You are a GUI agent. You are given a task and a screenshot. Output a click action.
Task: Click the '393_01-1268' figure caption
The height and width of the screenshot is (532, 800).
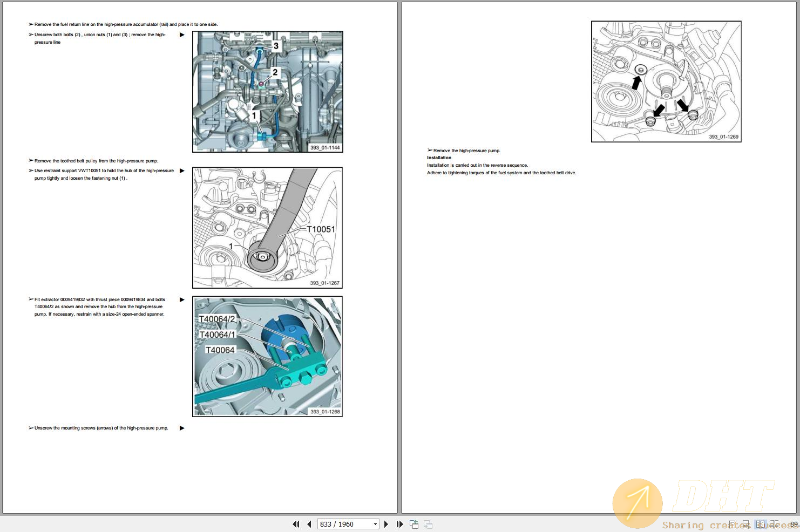[x=325, y=412]
